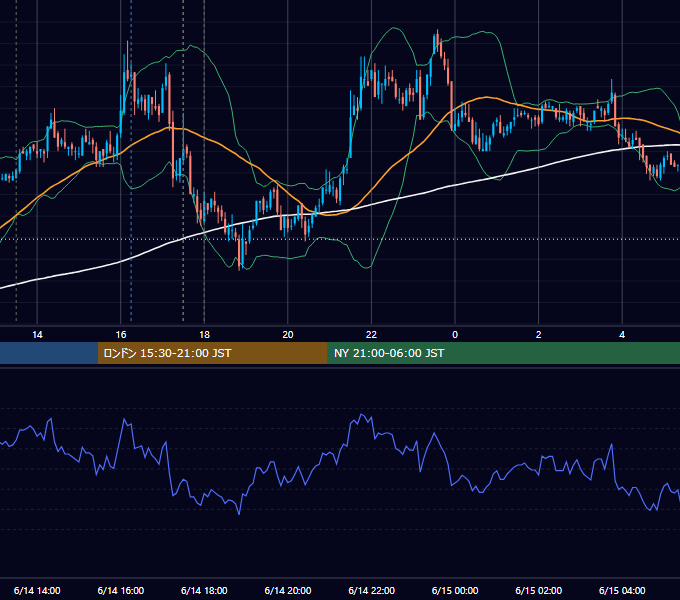Click the 6/14 16:00 date label

(x=121, y=590)
